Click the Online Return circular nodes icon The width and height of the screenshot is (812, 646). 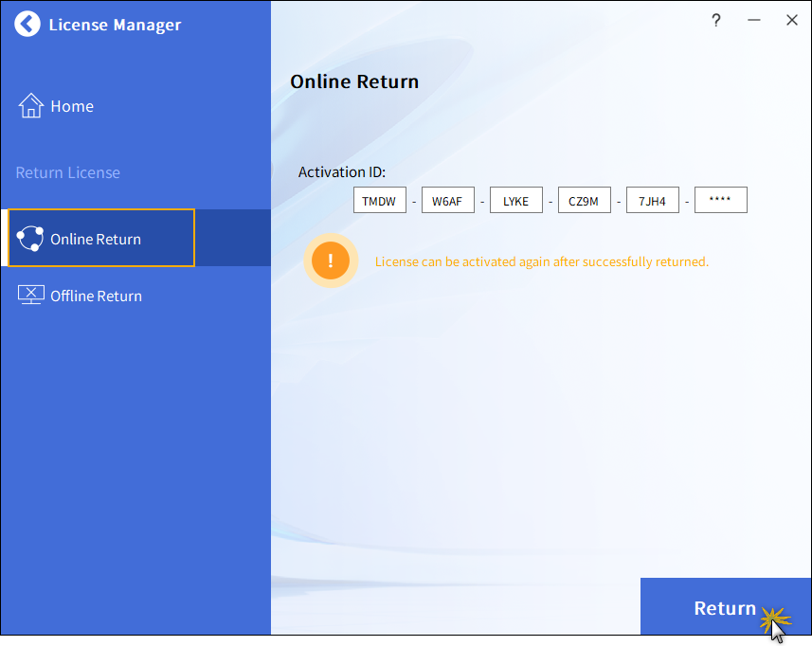30,239
